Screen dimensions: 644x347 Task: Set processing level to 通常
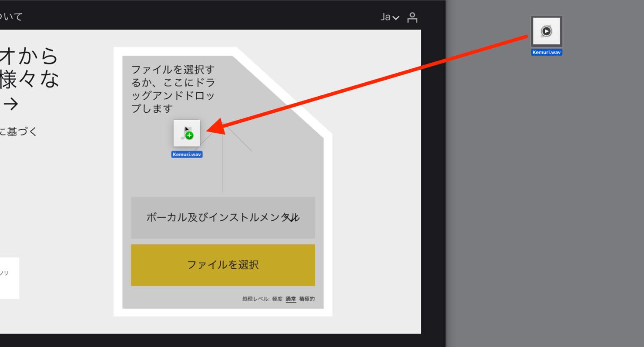point(291,299)
